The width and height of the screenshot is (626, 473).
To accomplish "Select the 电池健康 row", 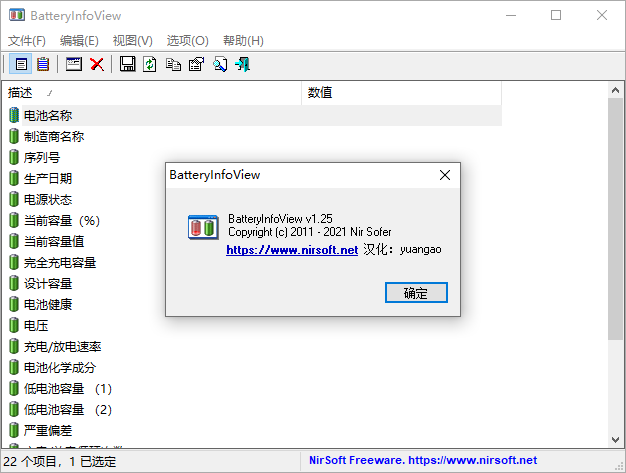I will (255, 304).
